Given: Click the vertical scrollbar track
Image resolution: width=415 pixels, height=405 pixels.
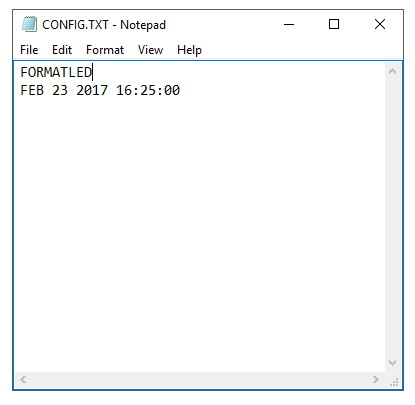Looking at the screenshot, I should (x=392, y=217).
